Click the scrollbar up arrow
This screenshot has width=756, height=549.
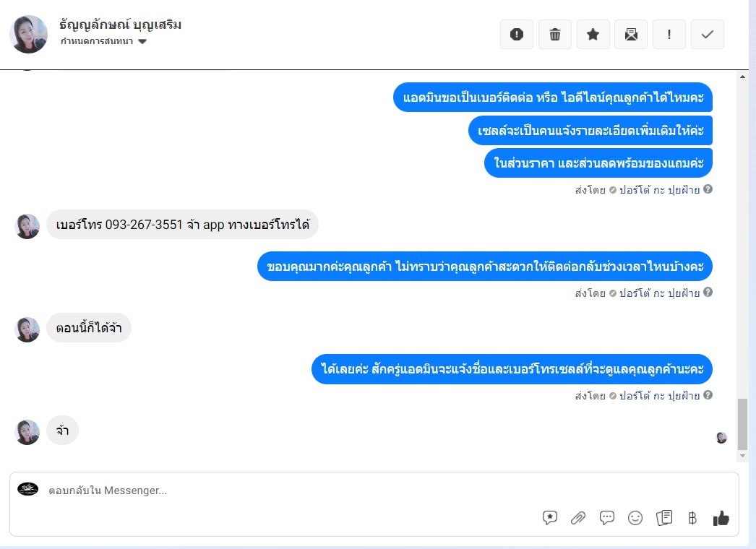point(742,76)
